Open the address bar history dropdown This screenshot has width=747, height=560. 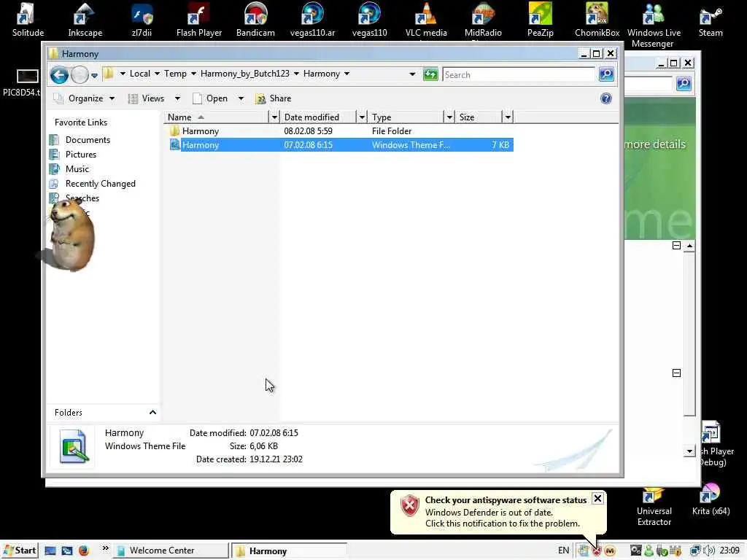[412, 74]
